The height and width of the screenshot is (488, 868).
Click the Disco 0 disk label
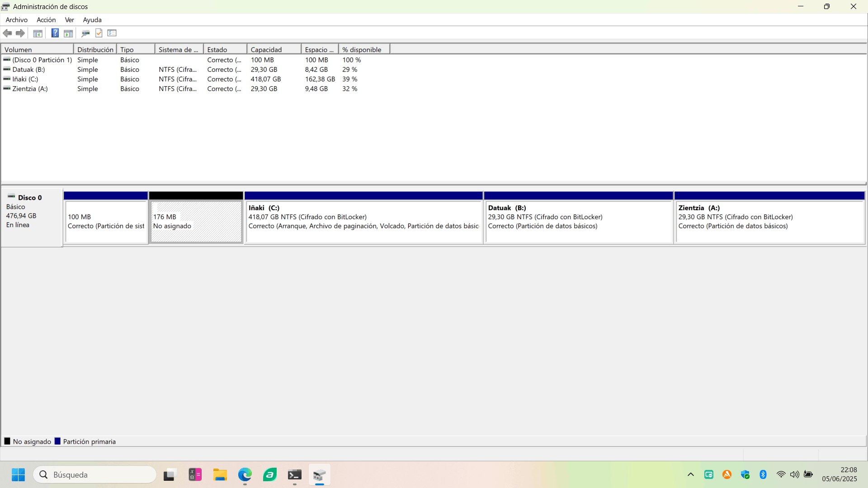[30, 197]
